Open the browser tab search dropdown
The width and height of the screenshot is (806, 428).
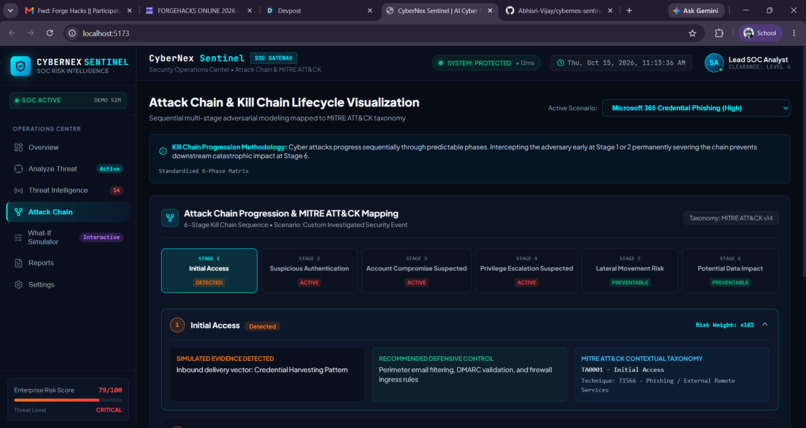[x=10, y=10]
